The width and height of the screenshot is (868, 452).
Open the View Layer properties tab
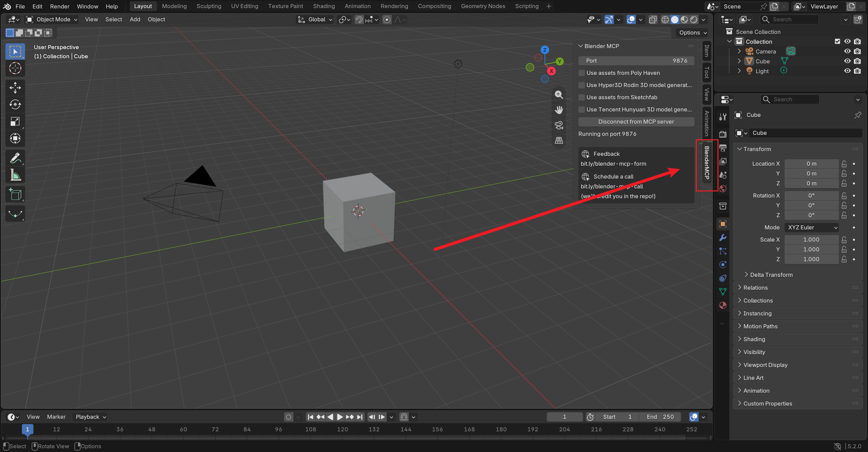pos(723,161)
